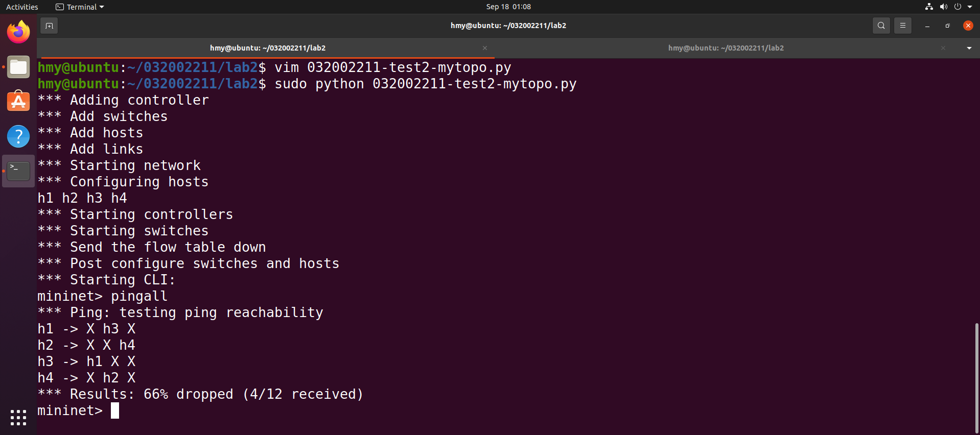Screen dimensions: 980x435
Task: Open a new terminal tab
Action: 49,26
